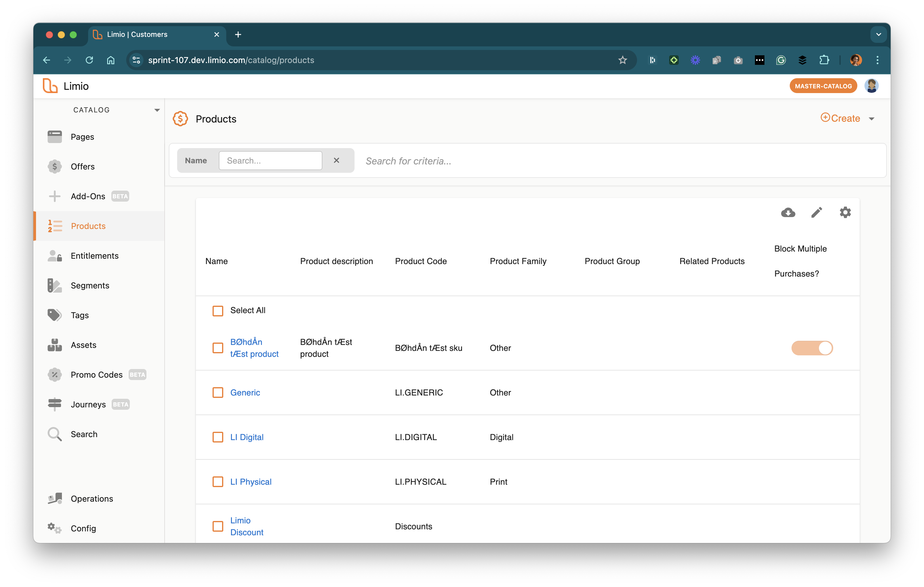This screenshot has height=587, width=924.
Task: Toggle Block Multiple Purchases switch
Action: tap(812, 348)
